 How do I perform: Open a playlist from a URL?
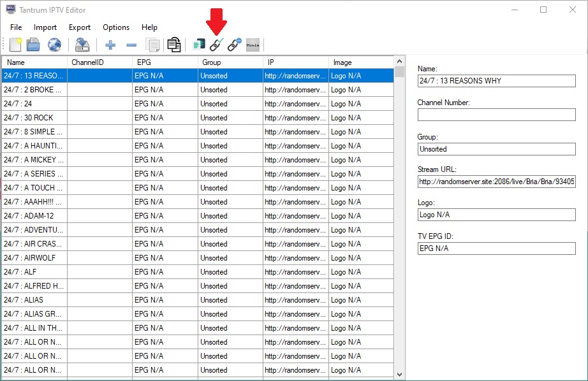[54, 45]
